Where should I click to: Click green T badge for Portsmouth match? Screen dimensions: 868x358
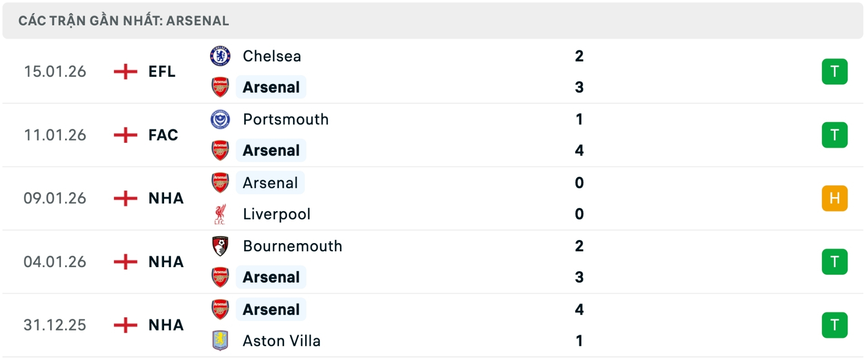pos(835,135)
